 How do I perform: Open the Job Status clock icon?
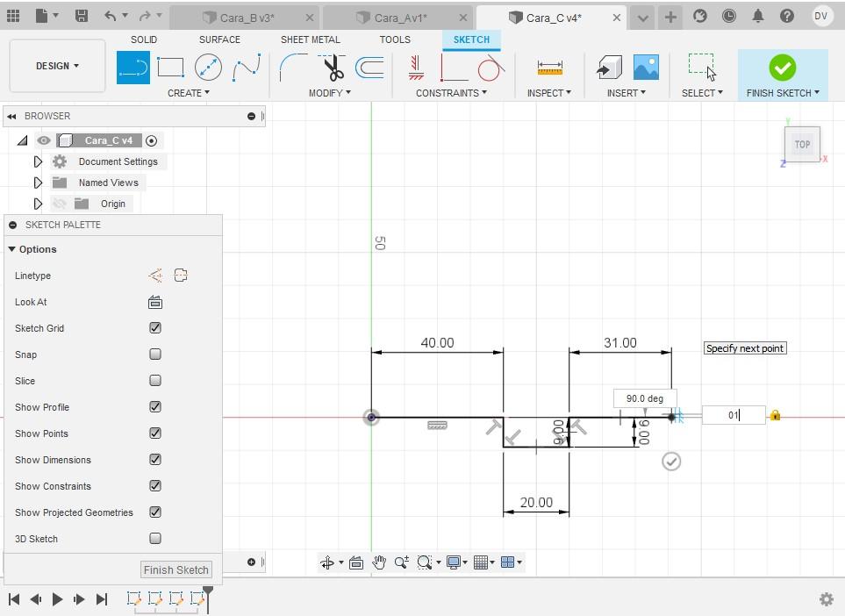coord(729,16)
